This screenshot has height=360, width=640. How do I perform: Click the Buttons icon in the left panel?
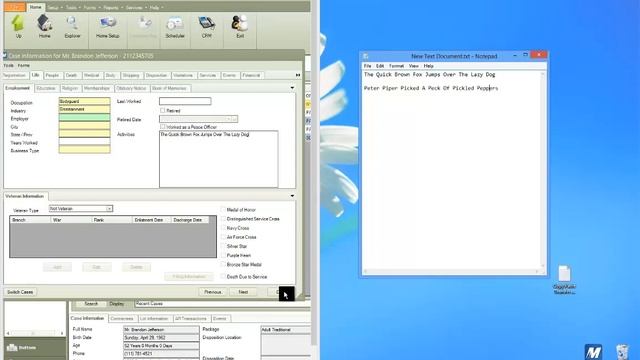[x=12, y=347]
